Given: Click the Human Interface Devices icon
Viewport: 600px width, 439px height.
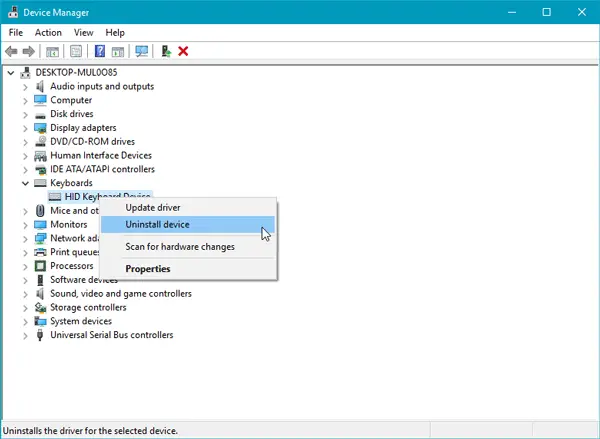Looking at the screenshot, I should click(x=40, y=156).
